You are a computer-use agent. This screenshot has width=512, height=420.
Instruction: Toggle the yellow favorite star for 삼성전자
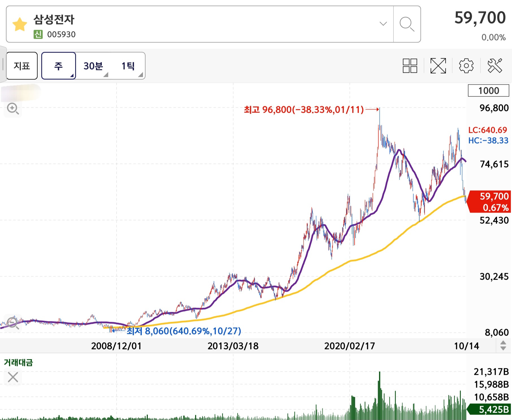coord(20,24)
